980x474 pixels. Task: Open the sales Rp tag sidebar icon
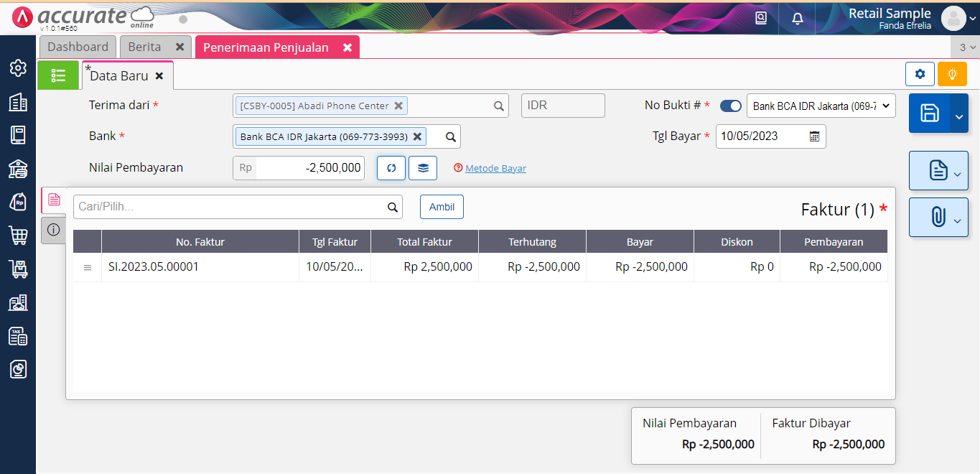click(x=18, y=202)
